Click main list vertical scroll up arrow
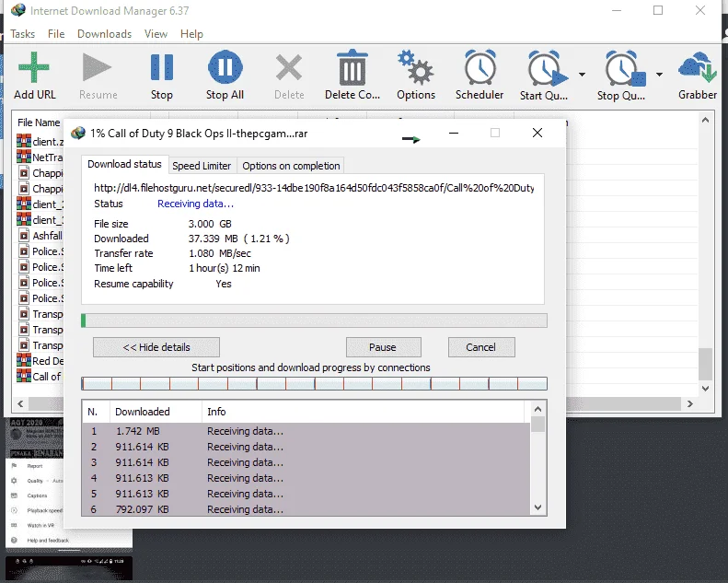 (705, 121)
